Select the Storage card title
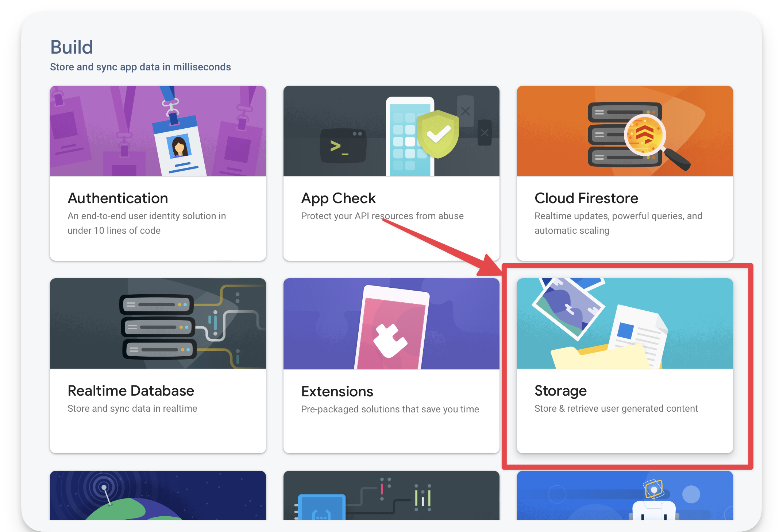The height and width of the screenshot is (532, 783). [x=560, y=391]
